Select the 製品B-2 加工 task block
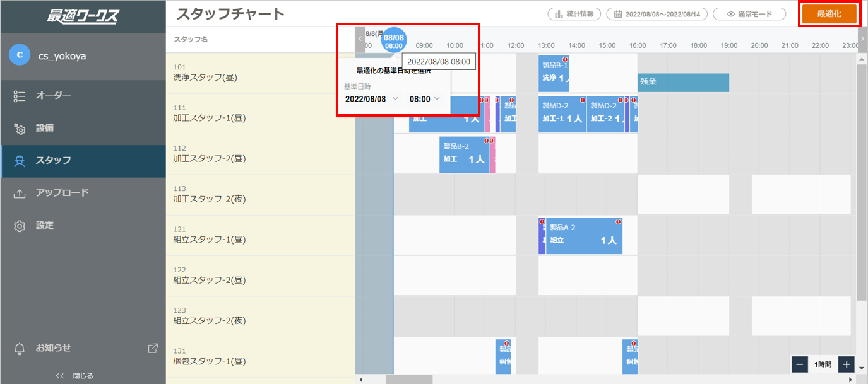This screenshot has height=384, width=868. point(465,154)
